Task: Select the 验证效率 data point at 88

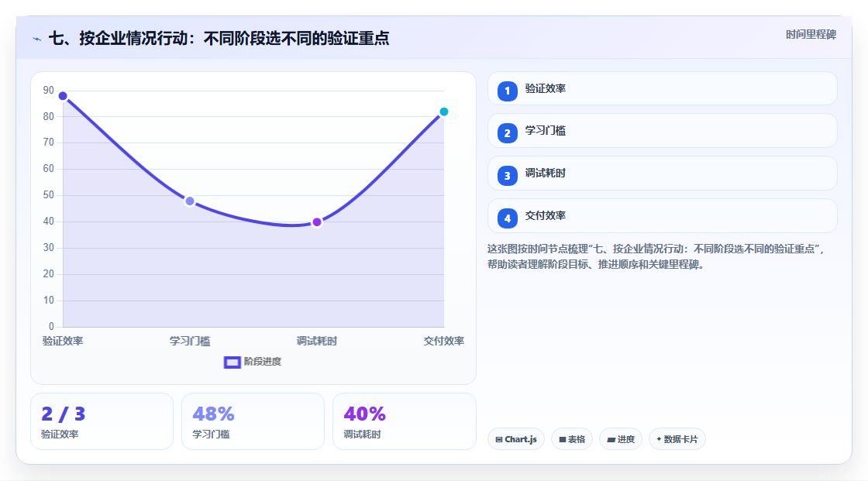Action: coord(63,96)
